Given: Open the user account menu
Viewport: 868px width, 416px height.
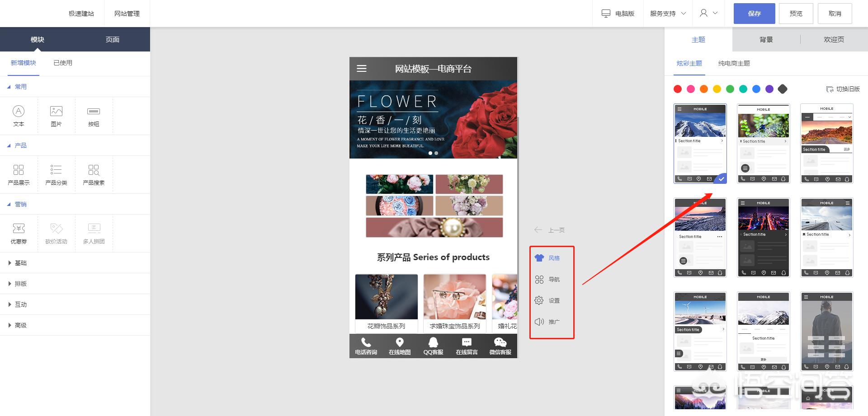Looking at the screenshot, I should click(708, 13).
